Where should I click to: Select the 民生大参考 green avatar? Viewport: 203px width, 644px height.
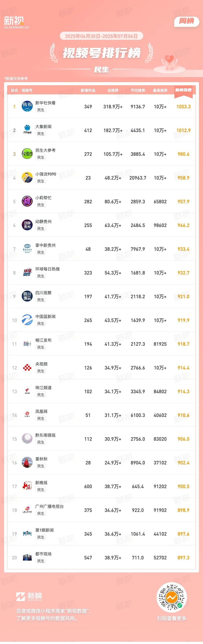click(x=27, y=154)
